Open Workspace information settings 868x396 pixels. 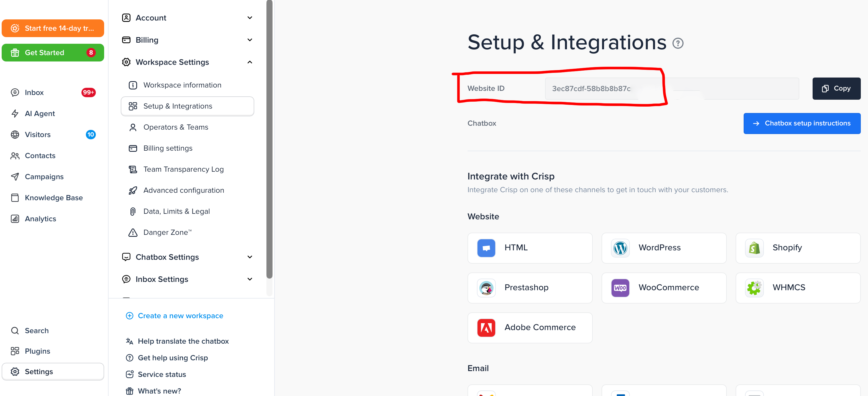point(187,85)
